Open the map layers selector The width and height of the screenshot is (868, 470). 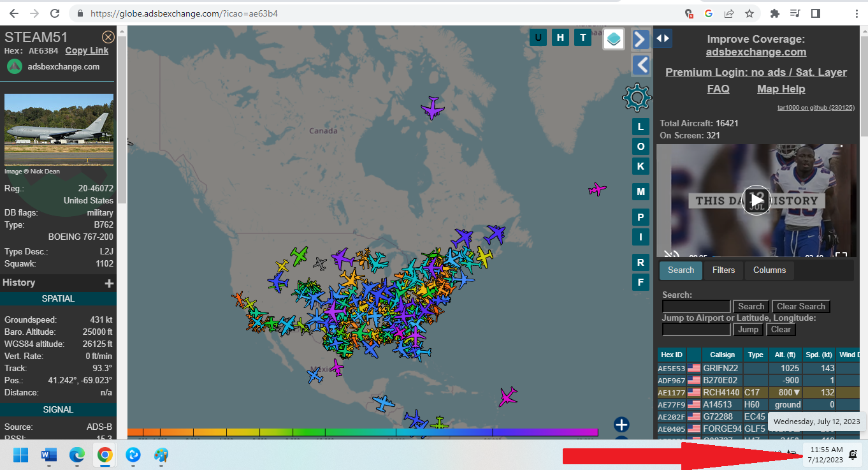click(613, 39)
